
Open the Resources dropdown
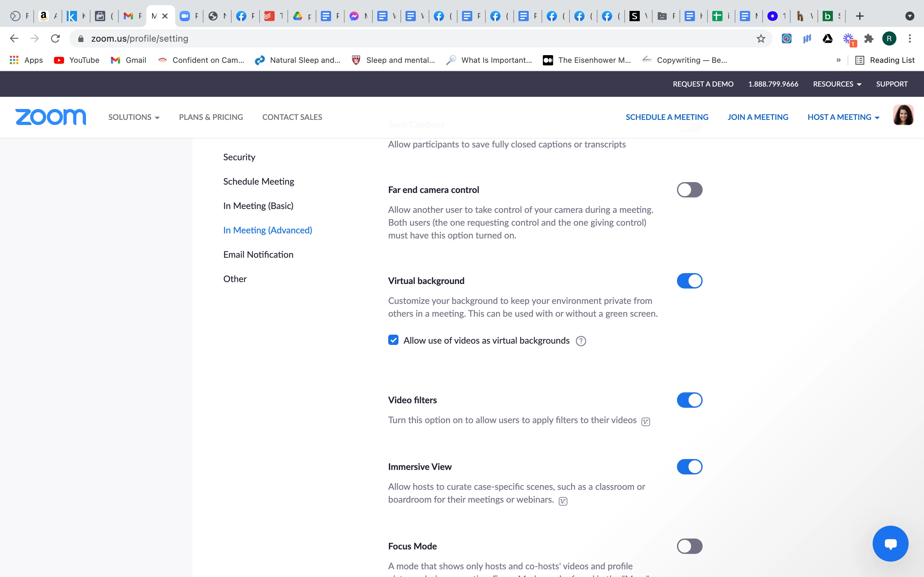[x=837, y=84]
